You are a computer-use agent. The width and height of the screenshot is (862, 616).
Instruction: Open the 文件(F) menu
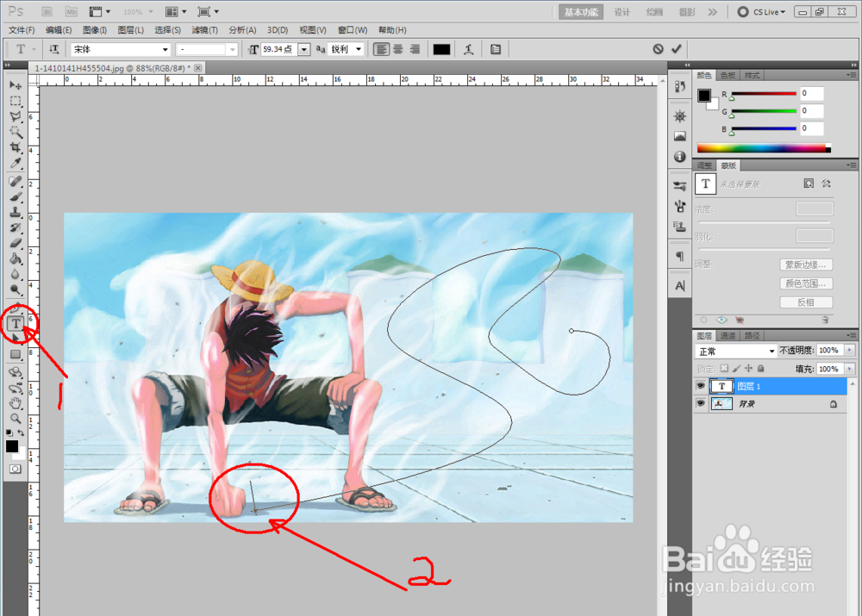[x=22, y=29]
